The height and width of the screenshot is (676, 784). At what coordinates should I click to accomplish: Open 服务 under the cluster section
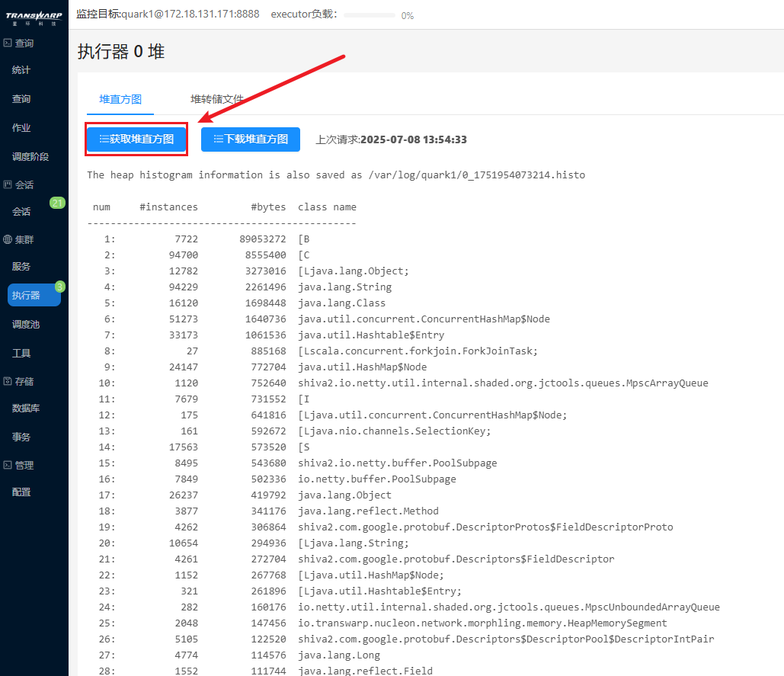[x=21, y=267]
